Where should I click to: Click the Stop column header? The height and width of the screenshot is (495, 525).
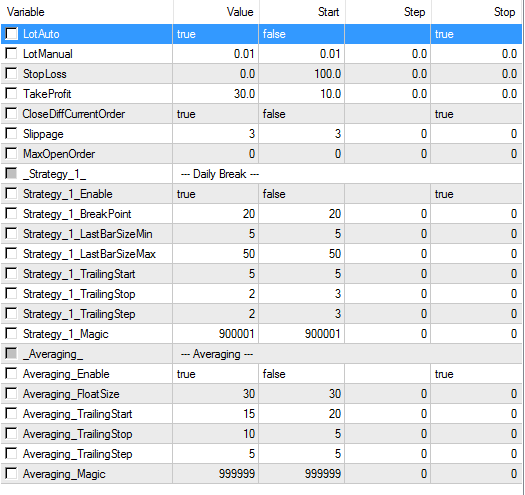[476, 12]
